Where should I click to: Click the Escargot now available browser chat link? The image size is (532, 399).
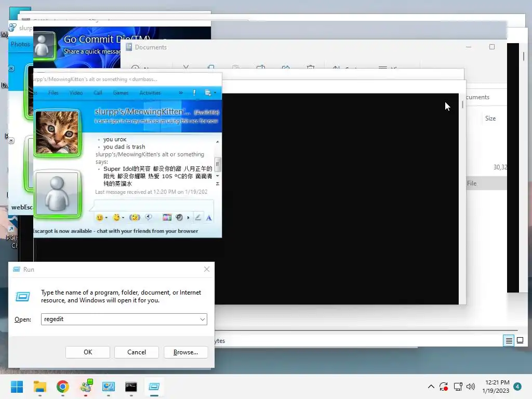(x=115, y=231)
